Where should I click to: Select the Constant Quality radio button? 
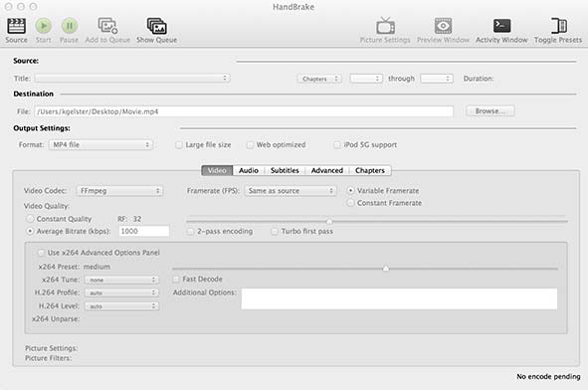[30, 219]
